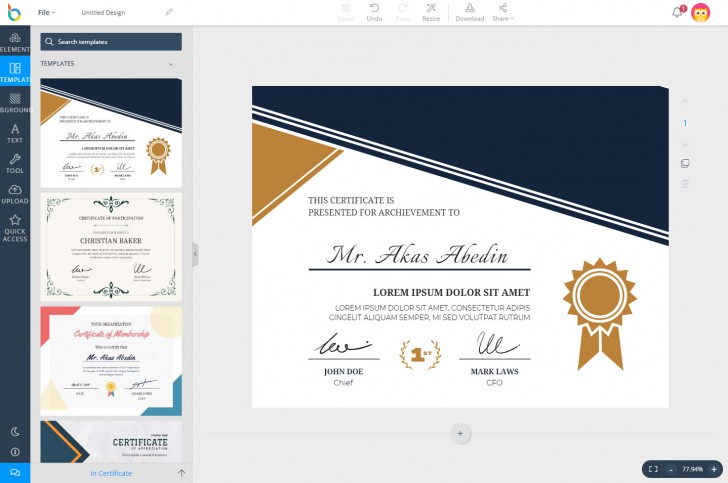
Task: Delete the page with the trash icon
Action: coord(685,184)
